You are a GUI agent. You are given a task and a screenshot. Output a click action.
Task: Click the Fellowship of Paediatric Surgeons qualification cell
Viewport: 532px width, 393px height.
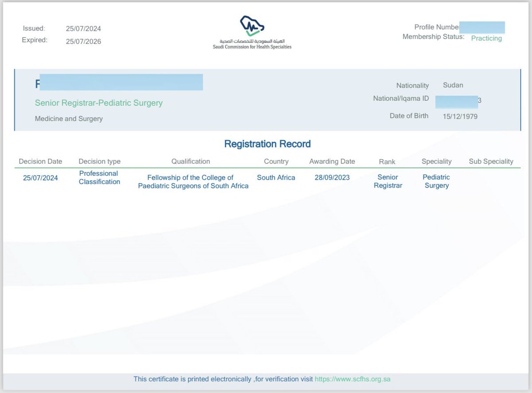(193, 182)
